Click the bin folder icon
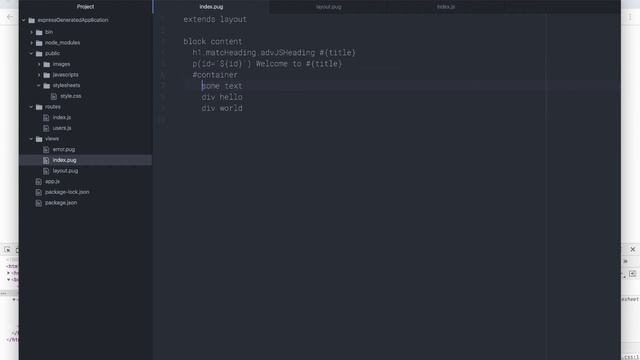 pyautogui.click(x=39, y=32)
